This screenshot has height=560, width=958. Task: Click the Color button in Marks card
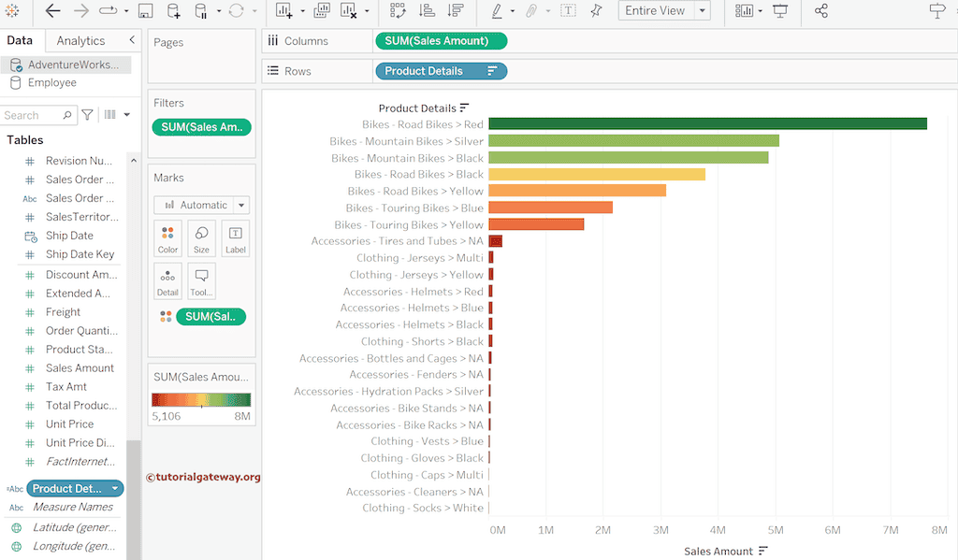167,238
